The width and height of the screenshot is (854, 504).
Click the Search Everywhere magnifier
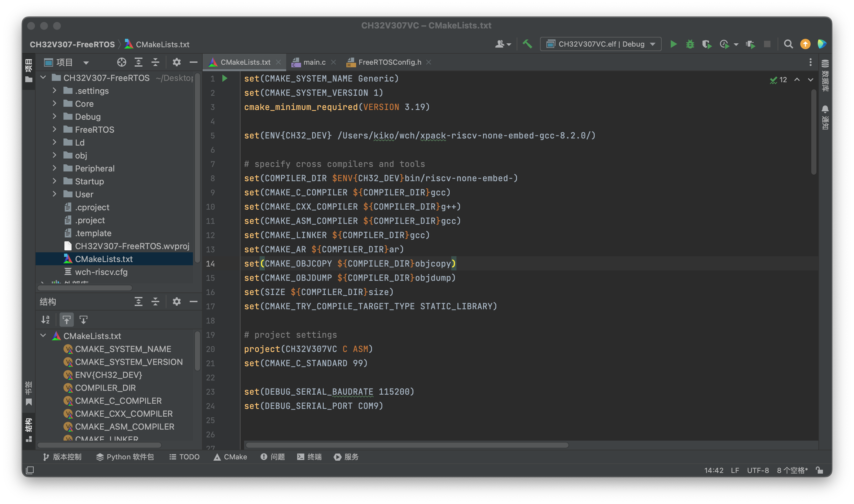coord(788,44)
